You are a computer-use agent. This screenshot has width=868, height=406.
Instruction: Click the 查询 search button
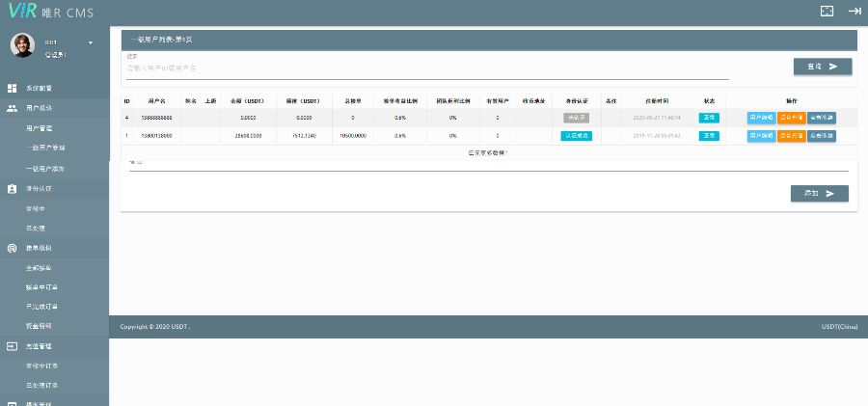click(822, 67)
